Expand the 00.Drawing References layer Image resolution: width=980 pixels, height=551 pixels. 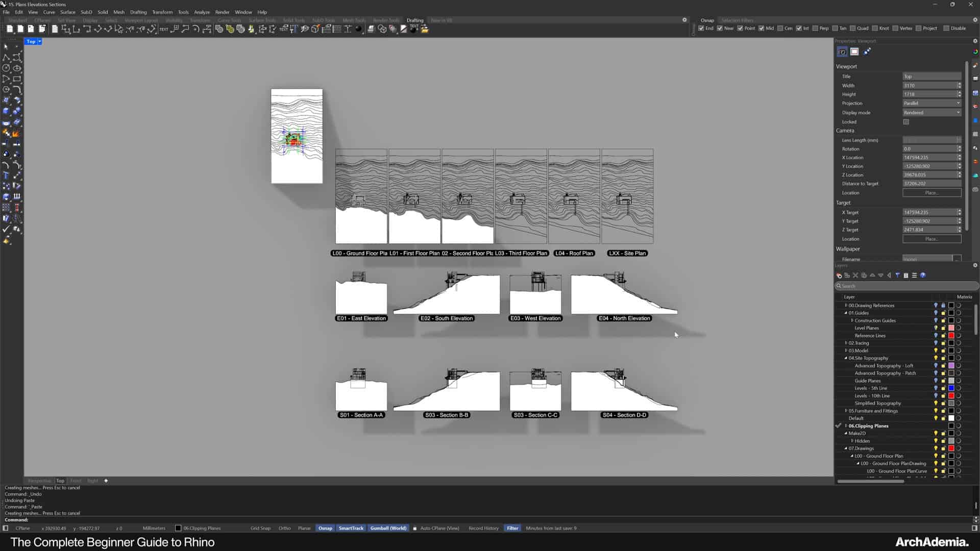coord(846,306)
